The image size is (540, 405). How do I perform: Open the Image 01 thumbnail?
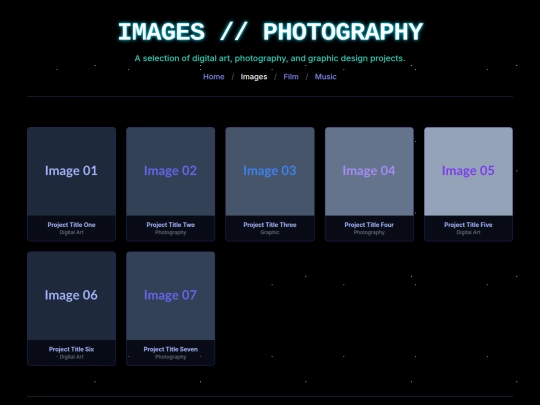[x=71, y=172]
